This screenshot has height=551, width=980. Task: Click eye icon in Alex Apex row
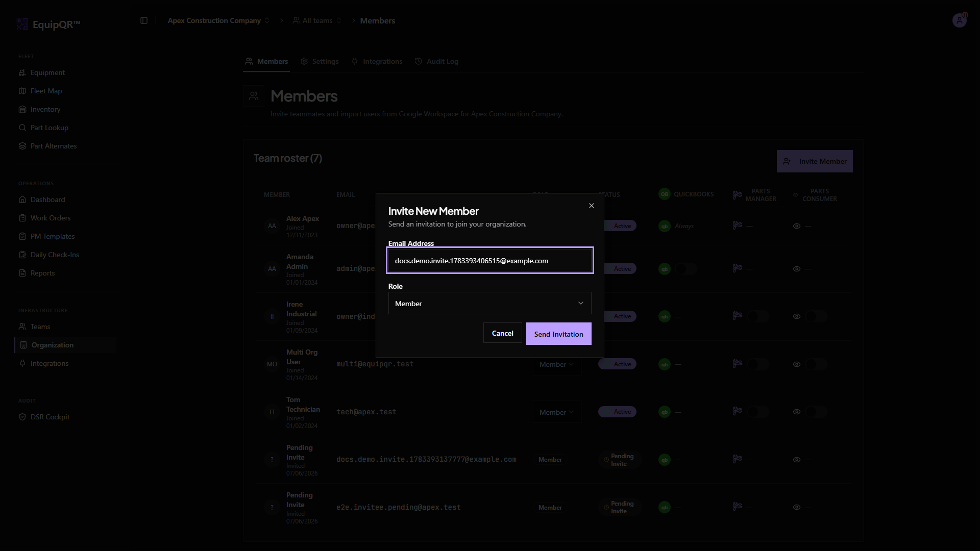pos(796,226)
